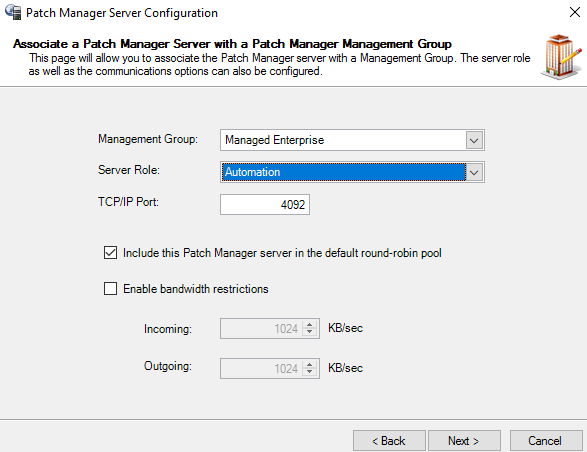Image resolution: width=587 pixels, height=452 pixels.
Task: Click the building wizard icon in header
Action: (x=561, y=57)
